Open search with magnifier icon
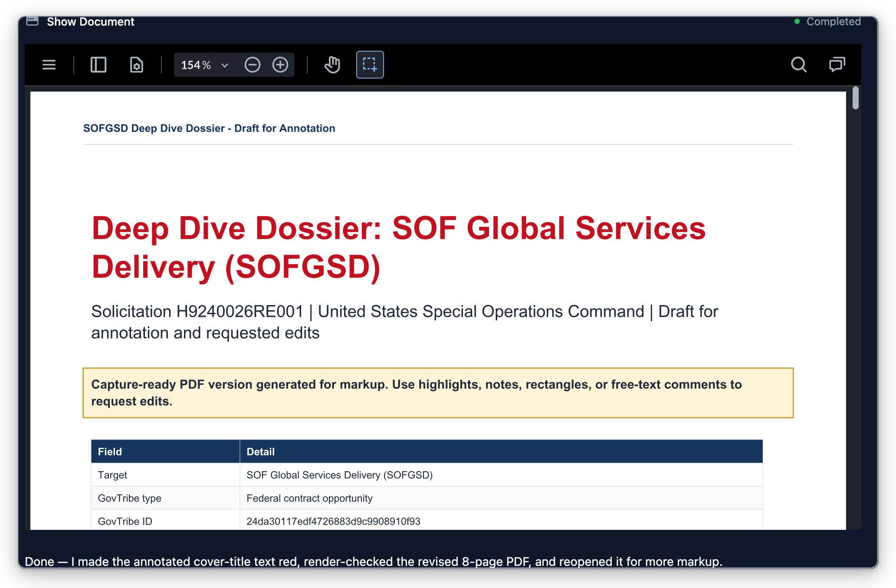This screenshot has height=588, width=896. [798, 65]
